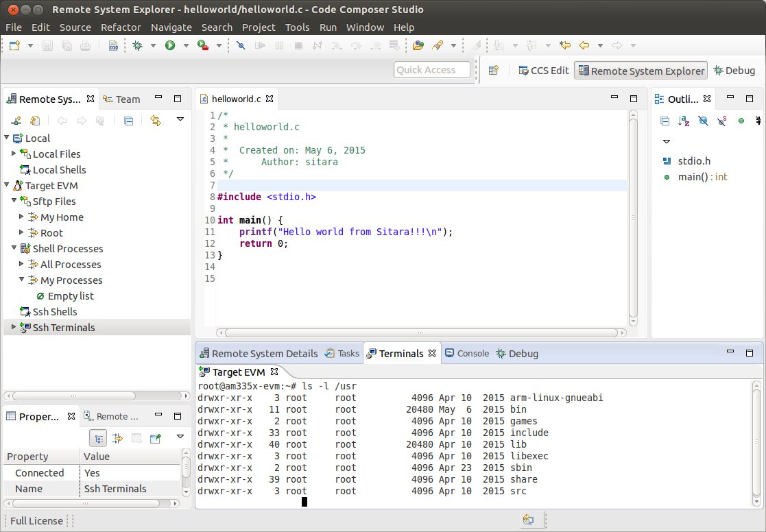
Task: Switch to the Debug perspective
Action: (x=734, y=71)
